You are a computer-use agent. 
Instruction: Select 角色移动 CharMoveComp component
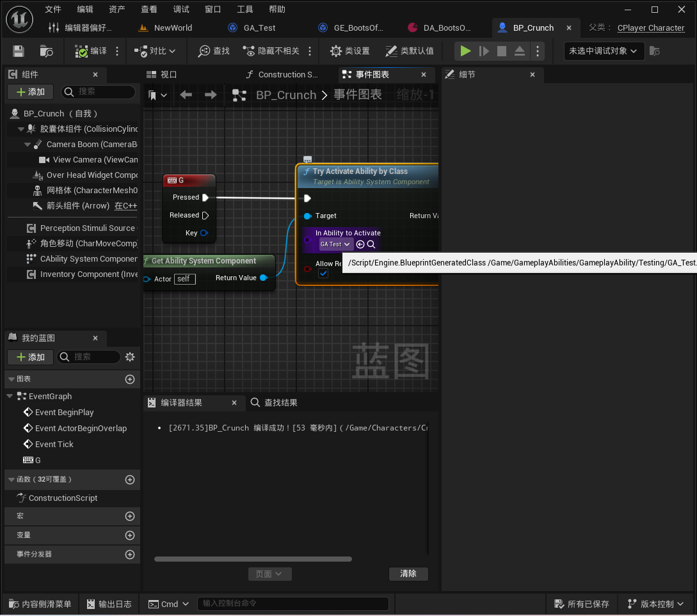click(82, 243)
